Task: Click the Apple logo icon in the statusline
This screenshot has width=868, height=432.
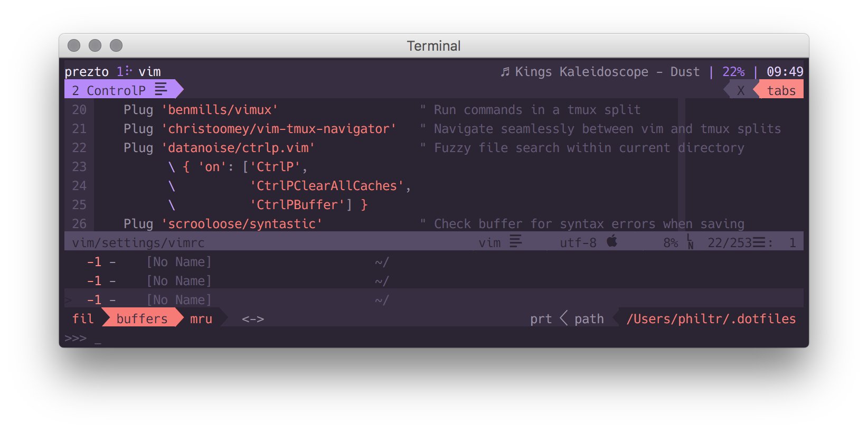Action: pos(612,242)
